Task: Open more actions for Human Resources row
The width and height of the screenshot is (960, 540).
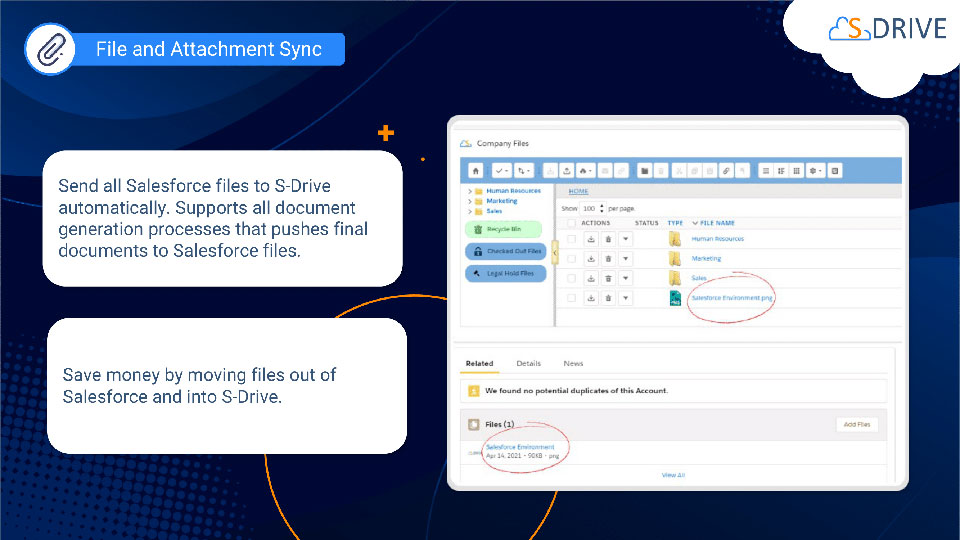Action: tap(625, 239)
